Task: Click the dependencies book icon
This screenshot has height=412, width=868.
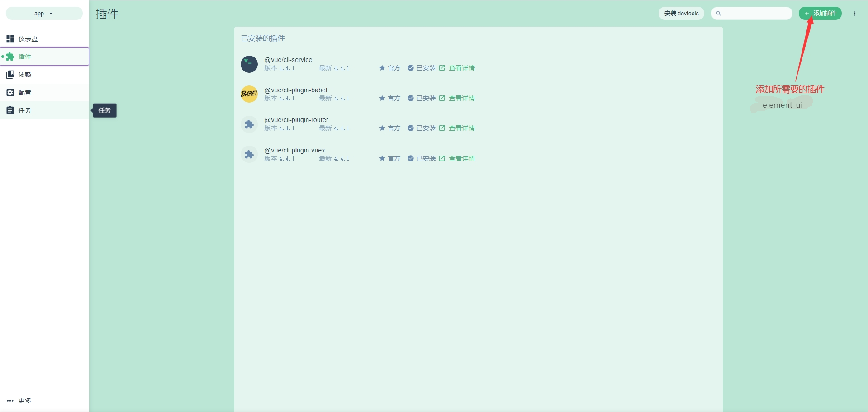Action: 10,75
